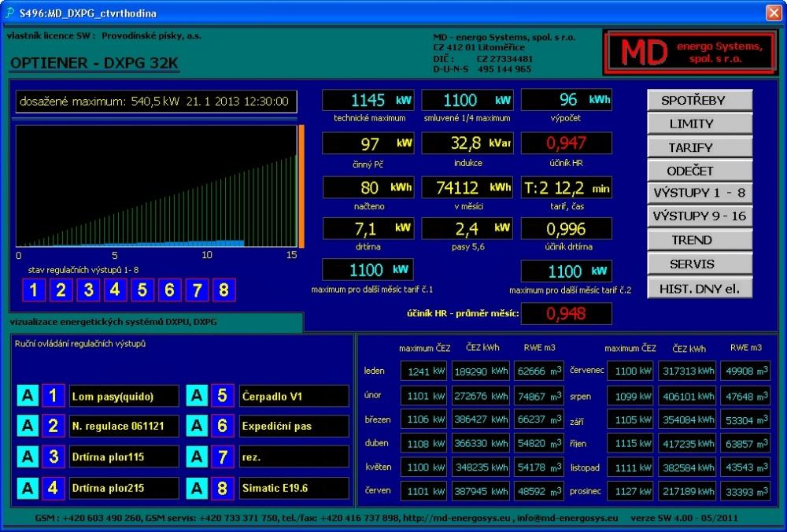Click manual output number 1 beside Lom pasy
This screenshot has width=787, height=532.
[x=54, y=396]
